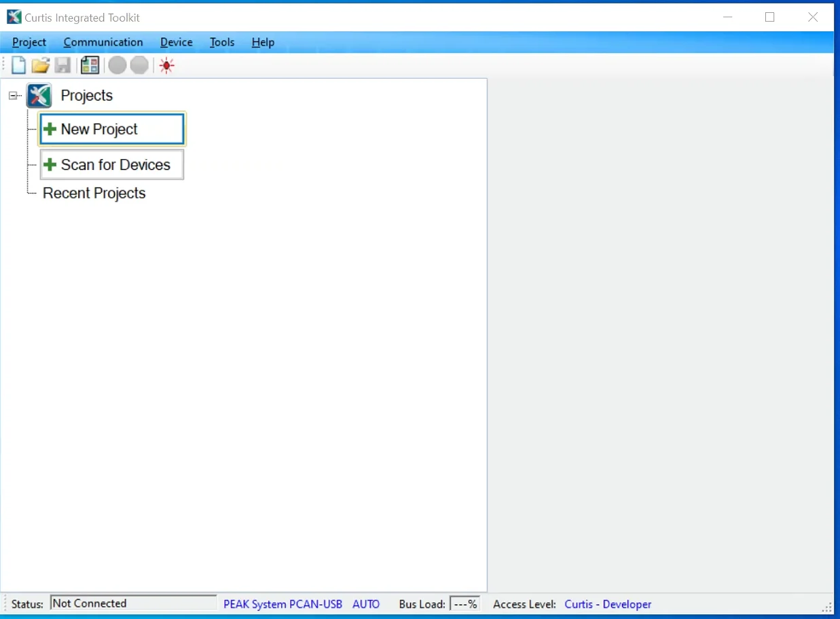The height and width of the screenshot is (619, 840).
Task: Click the green plus on New Project
Action: (50, 129)
